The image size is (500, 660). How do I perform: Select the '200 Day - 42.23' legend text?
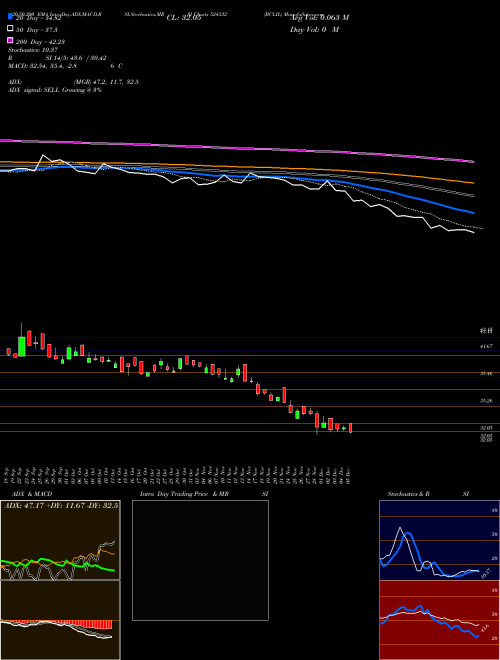pos(40,42)
